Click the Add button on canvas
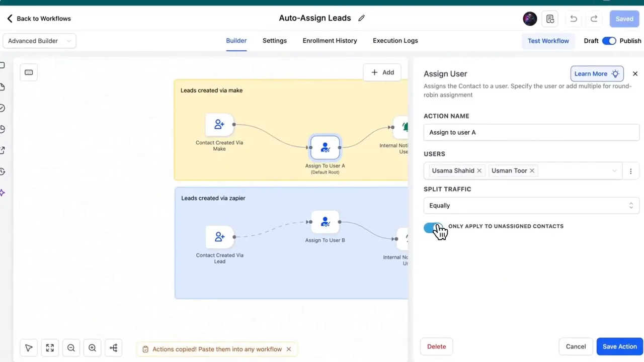This screenshot has height=362, width=644. (382, 72)
